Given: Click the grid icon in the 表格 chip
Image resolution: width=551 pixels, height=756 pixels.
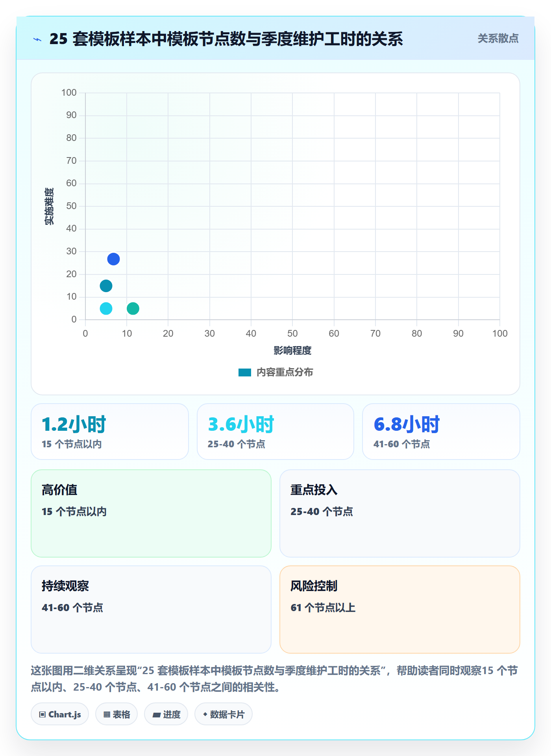Looking at the screenshot, I should (107, 715).
